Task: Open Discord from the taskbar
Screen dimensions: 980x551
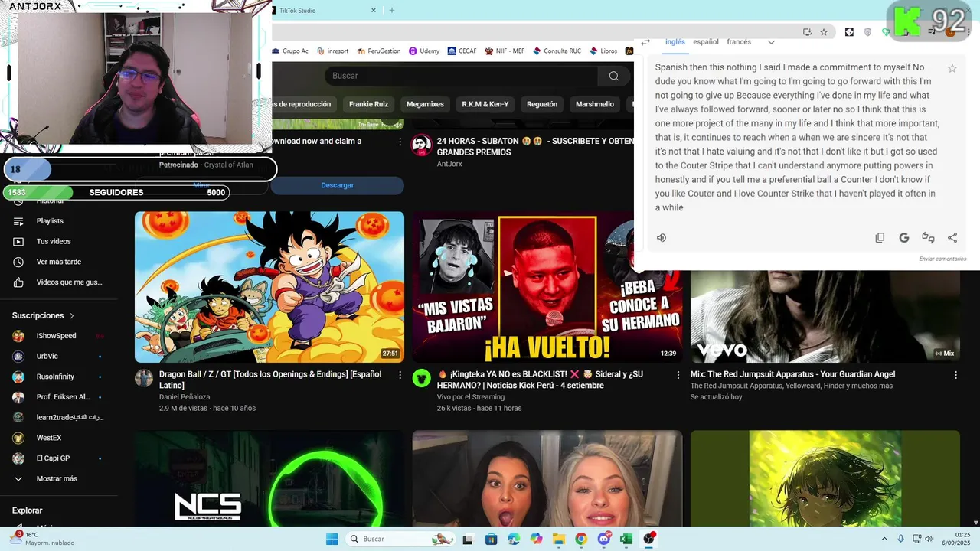Action: pyautogui.click(x=604, y=539)
